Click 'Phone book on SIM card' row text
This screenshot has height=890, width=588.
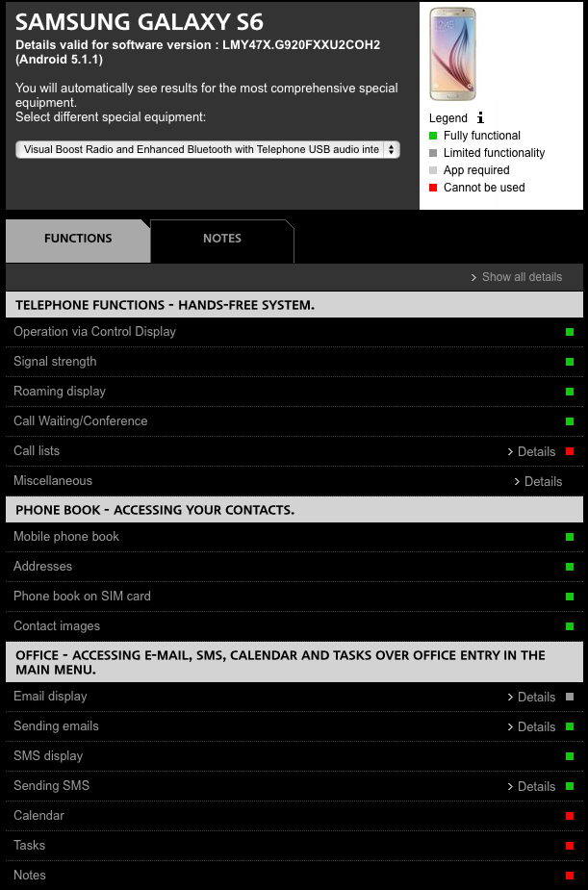(x=83, y=596)
